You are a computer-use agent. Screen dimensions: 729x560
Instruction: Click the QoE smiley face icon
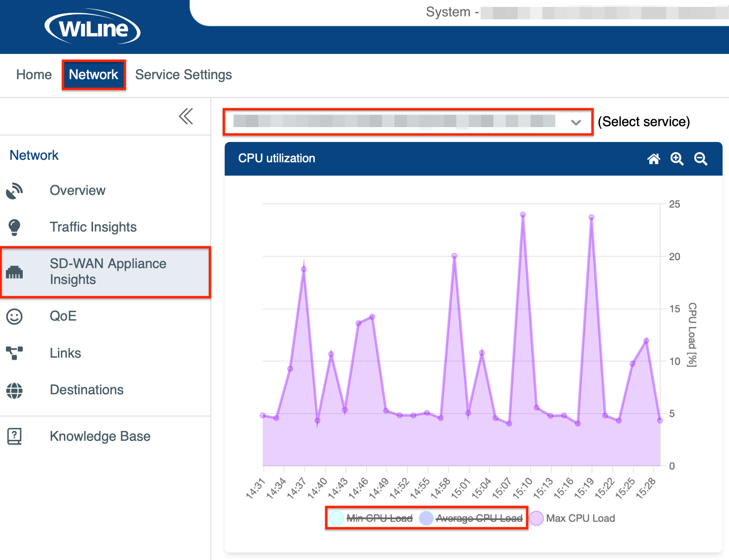(14, 317)
